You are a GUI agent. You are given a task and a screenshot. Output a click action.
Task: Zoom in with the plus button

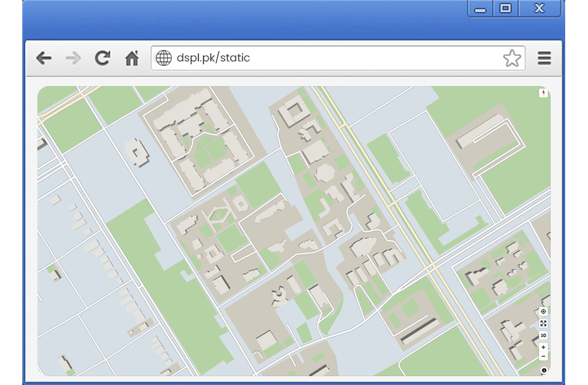pyautogui.click(x=543, y=348)
